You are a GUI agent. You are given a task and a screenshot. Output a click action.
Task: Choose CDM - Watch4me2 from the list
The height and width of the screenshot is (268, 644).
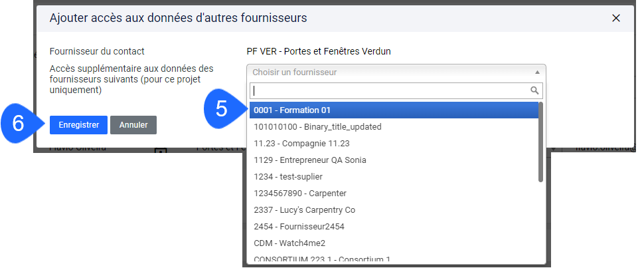(x=394, y=243)
